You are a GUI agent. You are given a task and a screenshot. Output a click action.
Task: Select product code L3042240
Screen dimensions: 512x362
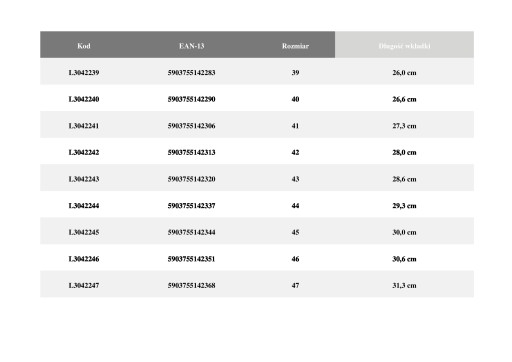tap(84, 99)
